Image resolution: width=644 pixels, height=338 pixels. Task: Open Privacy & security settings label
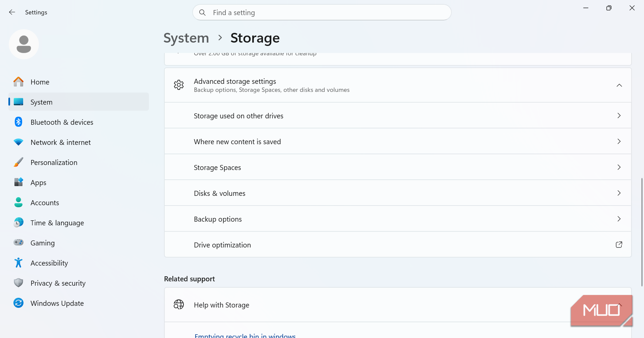tap(58, 283)
